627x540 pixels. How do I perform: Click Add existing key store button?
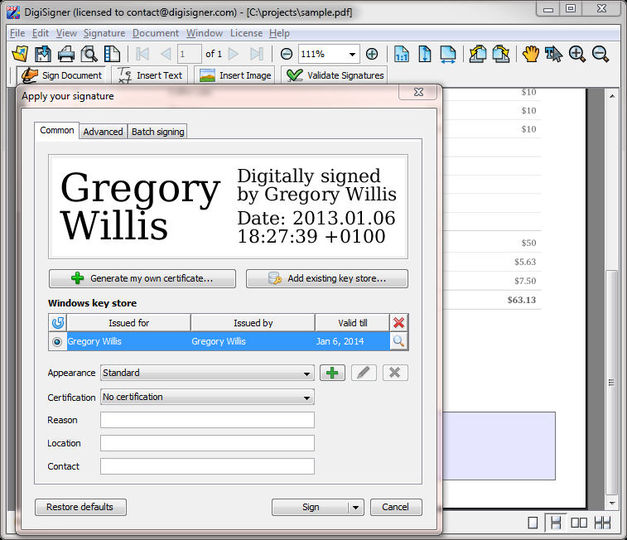pyautogui.click(x=327, y=278)
